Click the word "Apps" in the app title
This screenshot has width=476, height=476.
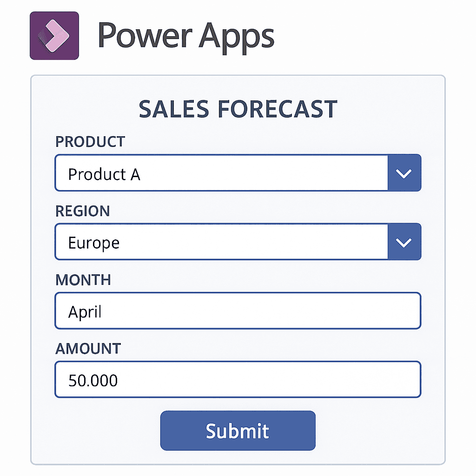click(x=237, y=36)
